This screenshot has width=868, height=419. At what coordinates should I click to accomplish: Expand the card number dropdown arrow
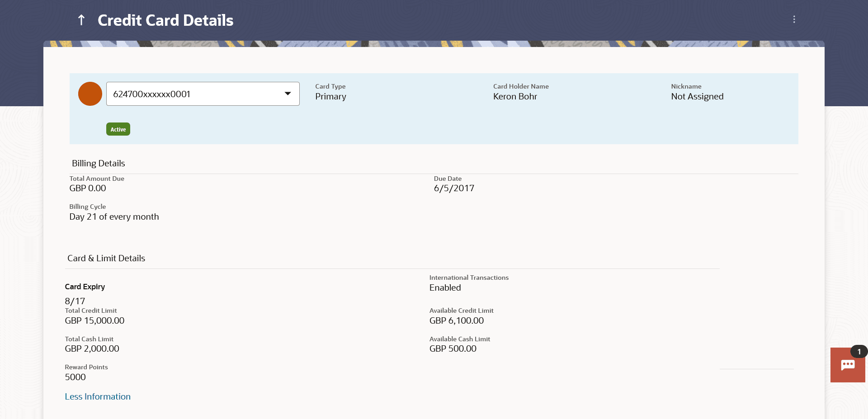point(288,94)
